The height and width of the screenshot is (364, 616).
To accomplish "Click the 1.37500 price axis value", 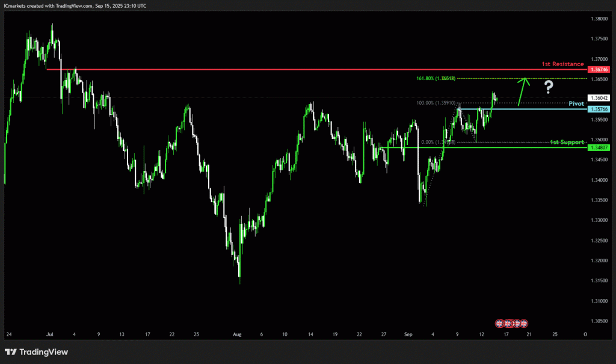I will [x=599, y=39].
